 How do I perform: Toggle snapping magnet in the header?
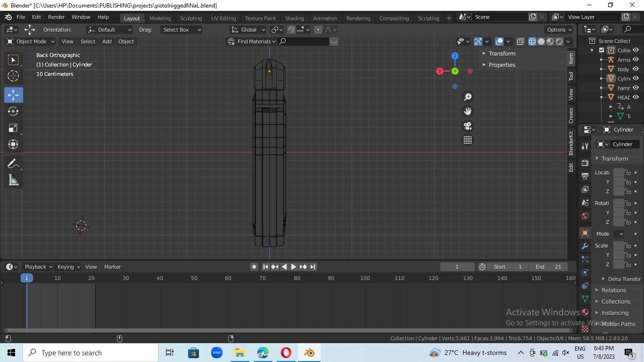click(x=291, y=30)
